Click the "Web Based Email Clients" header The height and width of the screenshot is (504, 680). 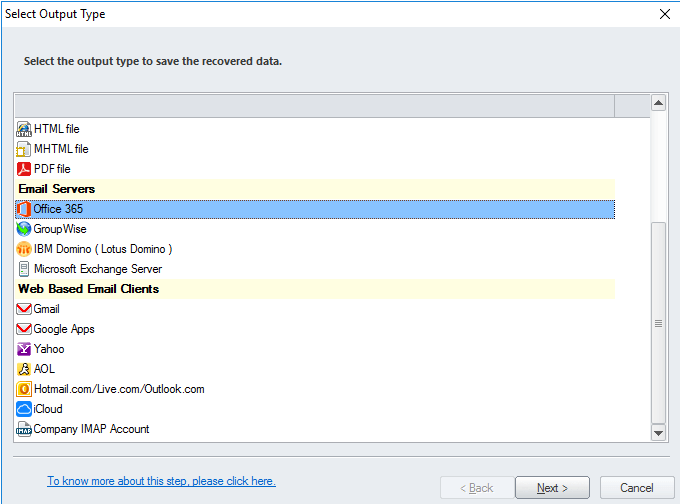tap(315, 289)
